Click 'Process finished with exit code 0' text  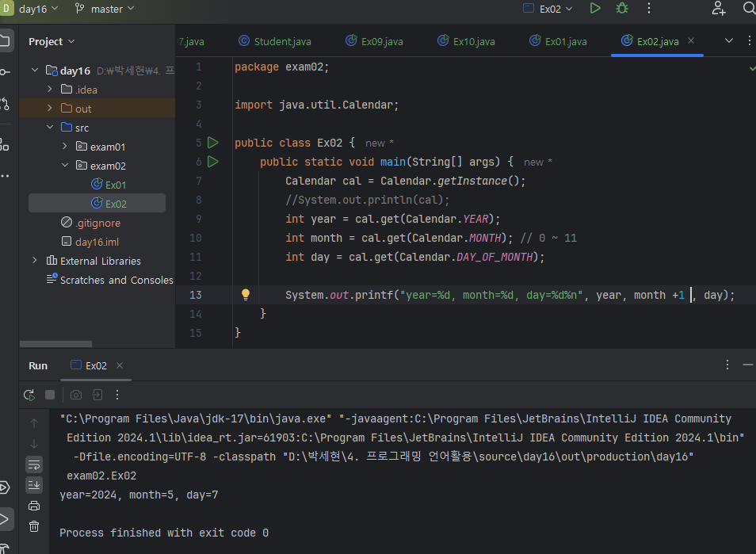(164, 533)
